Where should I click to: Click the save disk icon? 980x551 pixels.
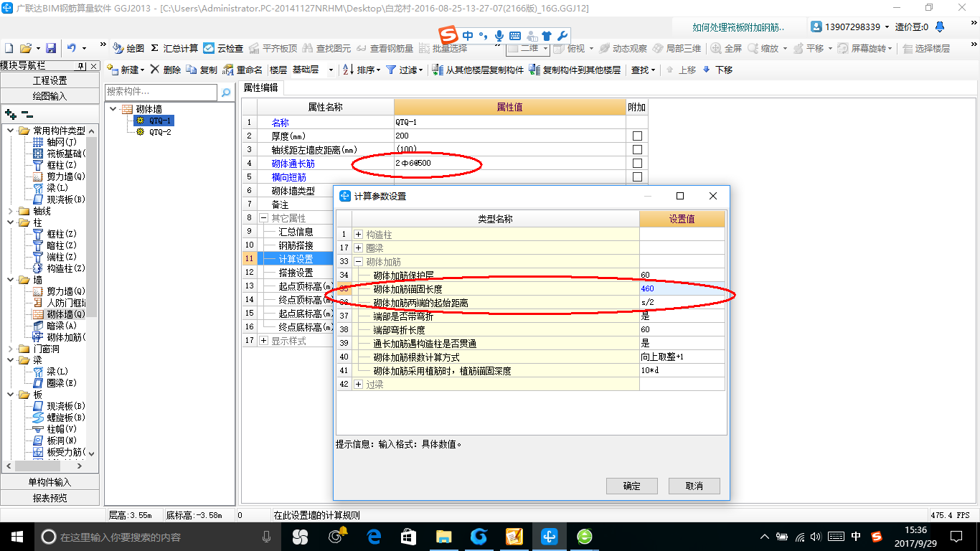tap(51, 48)
